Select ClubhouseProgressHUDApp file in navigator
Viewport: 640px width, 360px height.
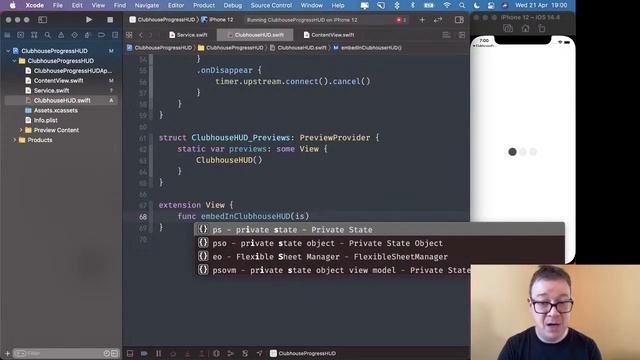[68, 71]
